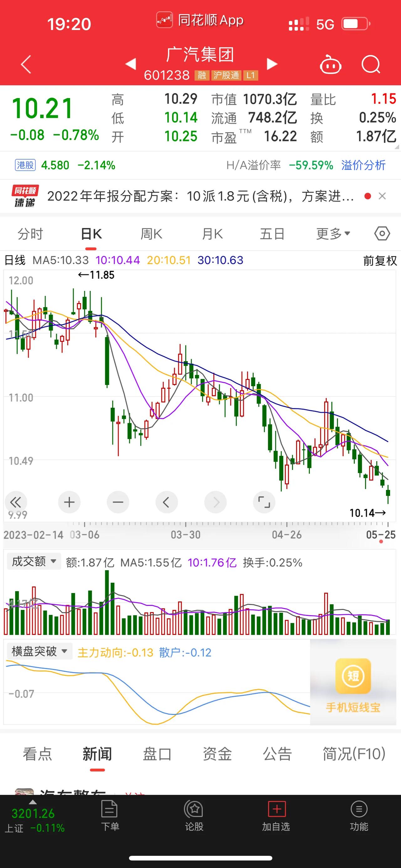Close the 同花顺速递 news banner

(382, 196)
